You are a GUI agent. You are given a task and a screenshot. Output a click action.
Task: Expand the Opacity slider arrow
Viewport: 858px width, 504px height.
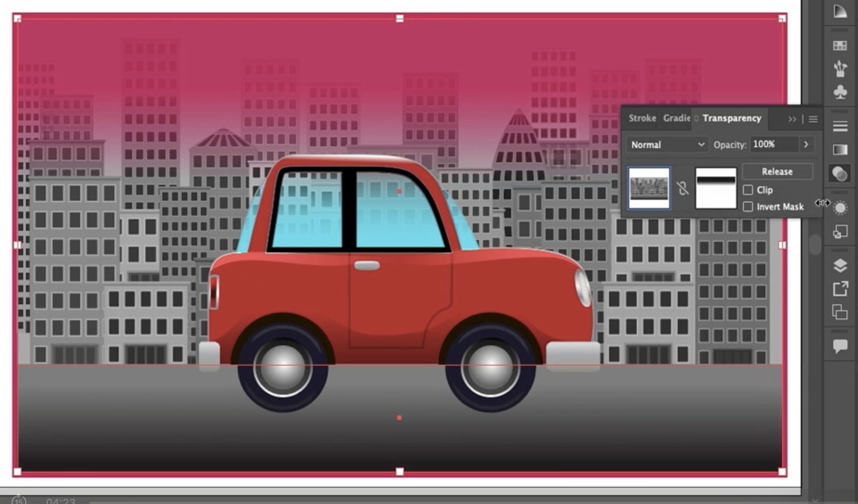click(806, 145)
